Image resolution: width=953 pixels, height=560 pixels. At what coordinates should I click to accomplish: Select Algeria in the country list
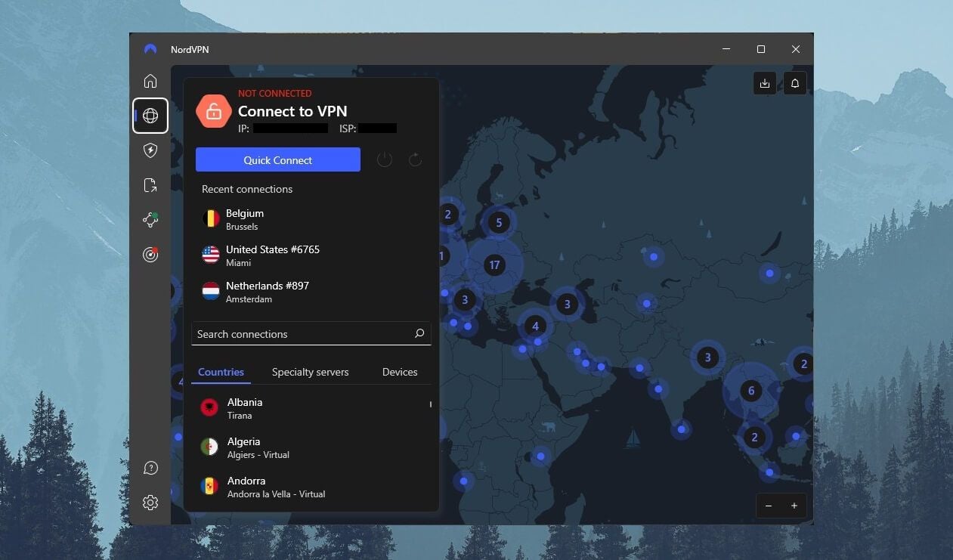311,447
